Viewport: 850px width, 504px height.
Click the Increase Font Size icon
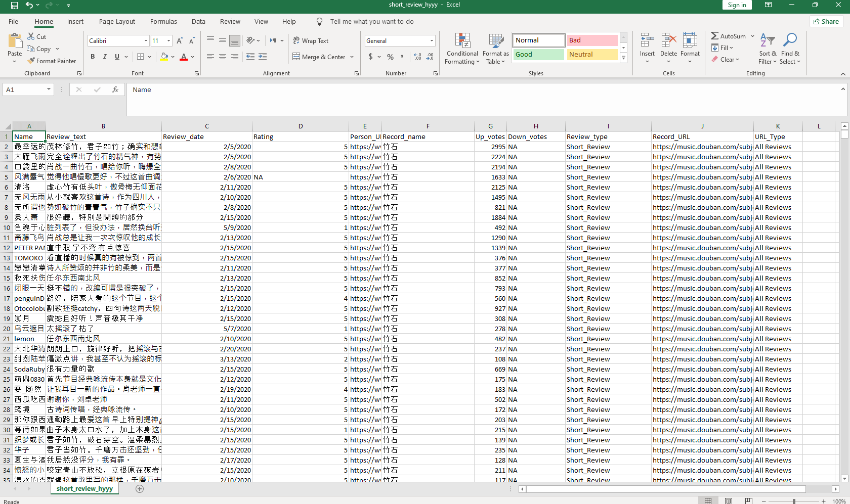180,41
